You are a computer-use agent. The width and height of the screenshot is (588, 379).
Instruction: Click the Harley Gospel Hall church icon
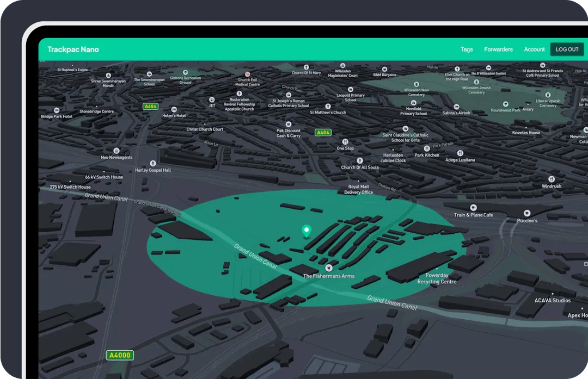[x=152, y=163]
